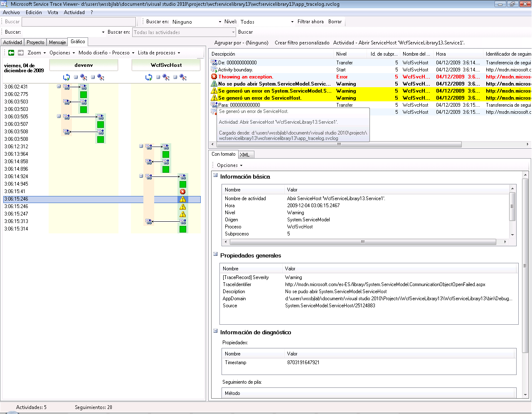Click the Buscar text field in top toolbar
This screenshot has height=414, width=532.
[x=79, y=22]
